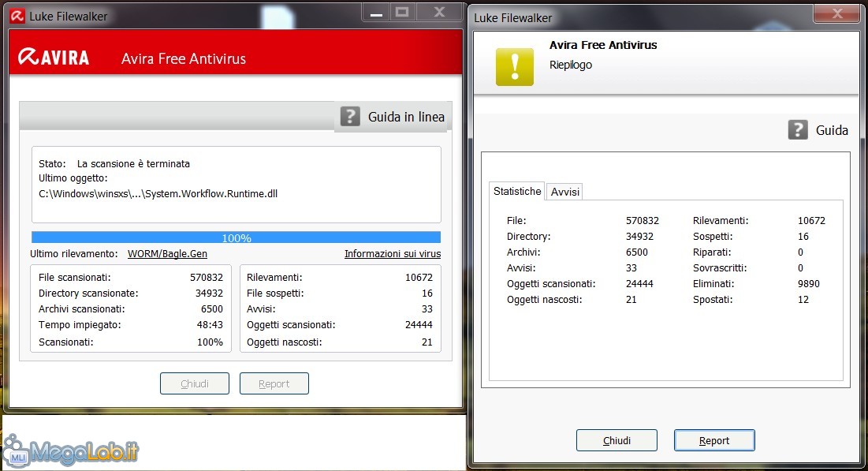Click the yellow exclamation warning icon in Riepilogo window
868x471 pixels.
(x=515, y=67)
